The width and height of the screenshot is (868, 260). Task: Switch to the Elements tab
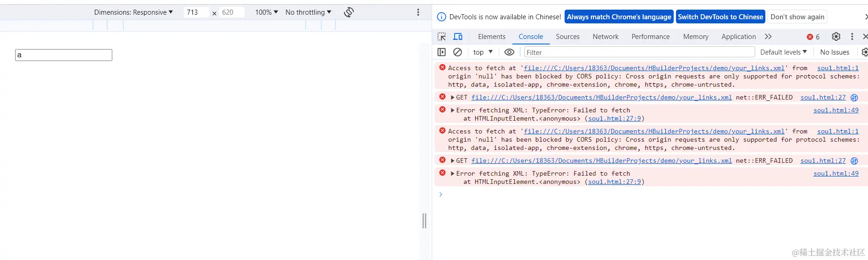[x=492, y=37]
